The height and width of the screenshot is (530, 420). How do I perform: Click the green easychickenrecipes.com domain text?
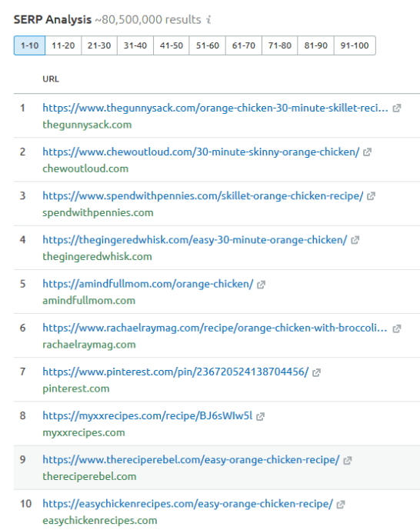[x=100, y=520]
